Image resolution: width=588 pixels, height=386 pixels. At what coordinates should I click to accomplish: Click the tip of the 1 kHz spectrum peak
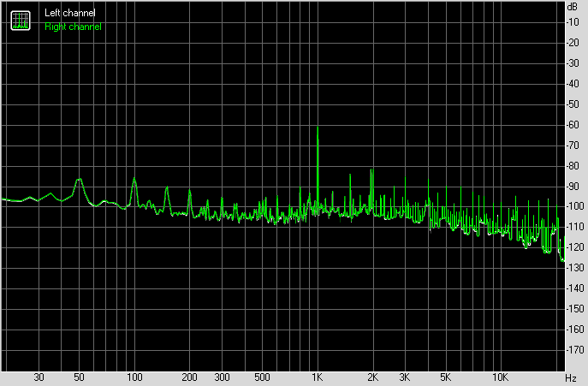coord(318,128)
